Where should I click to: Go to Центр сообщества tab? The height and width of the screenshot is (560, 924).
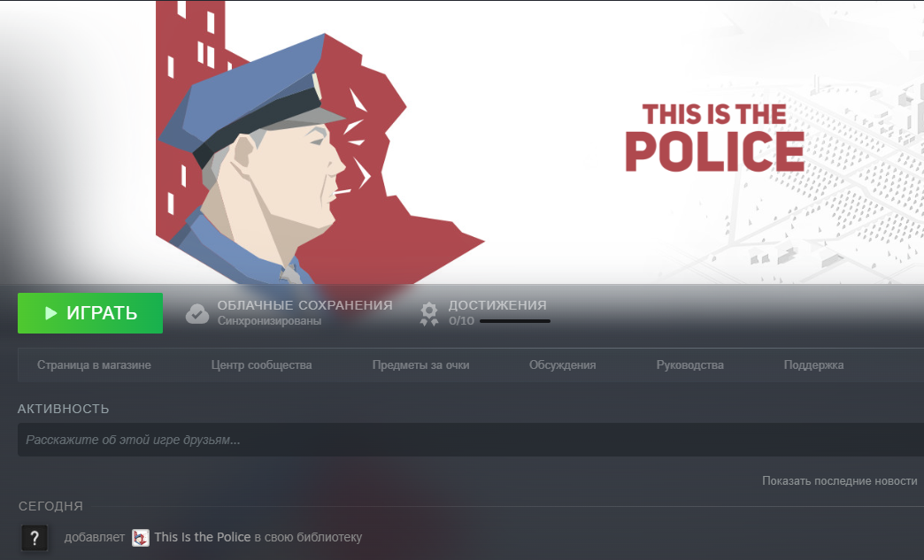pos(262,365)
